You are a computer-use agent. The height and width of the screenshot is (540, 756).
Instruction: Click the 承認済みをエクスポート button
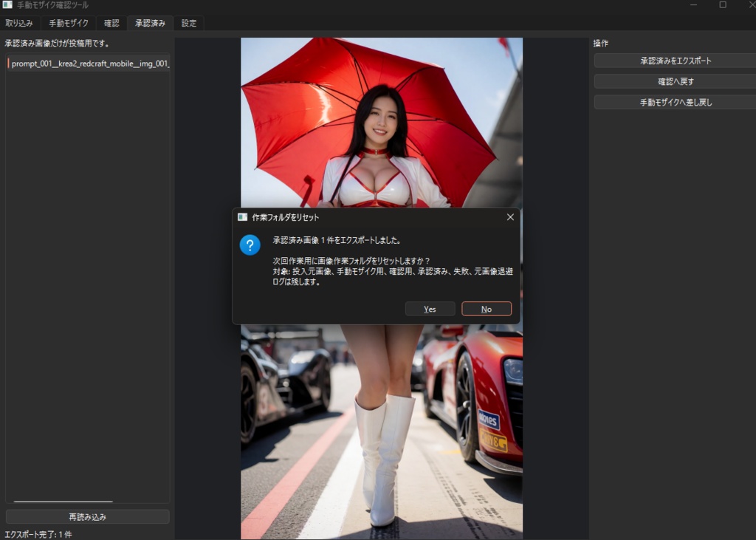click(x=676, y=61)
